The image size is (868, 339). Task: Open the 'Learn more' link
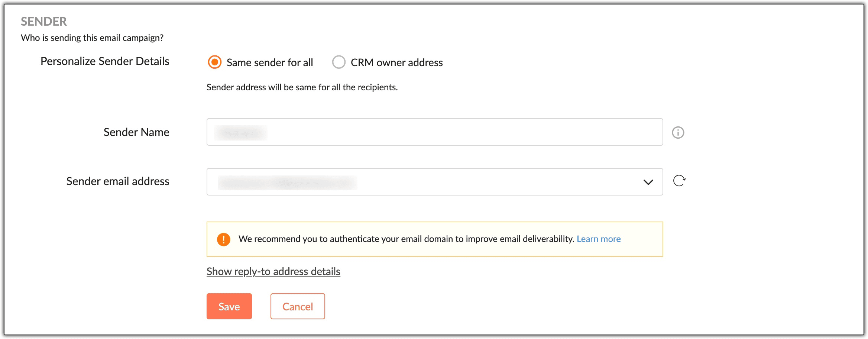point(598,239)
